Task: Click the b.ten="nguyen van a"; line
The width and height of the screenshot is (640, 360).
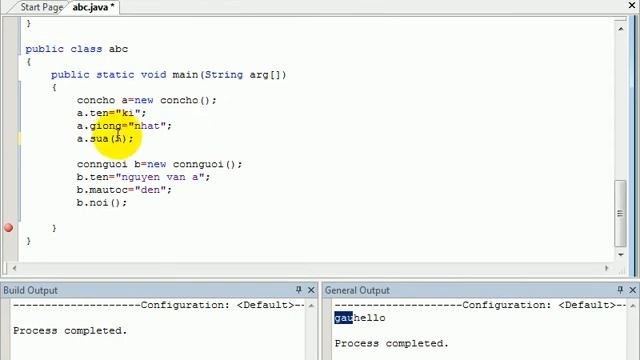Action: point(143,177)
